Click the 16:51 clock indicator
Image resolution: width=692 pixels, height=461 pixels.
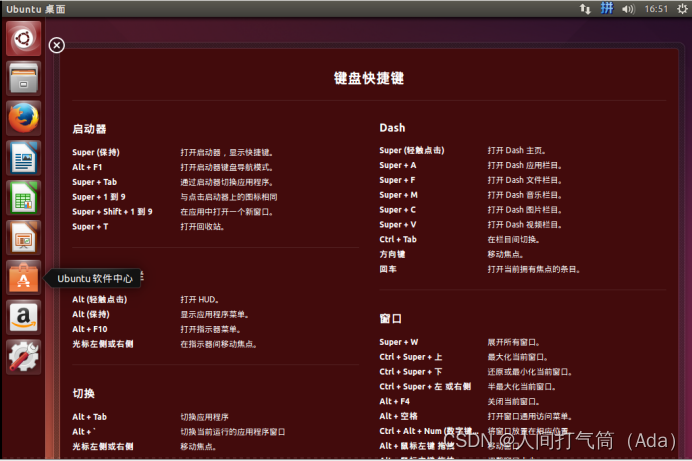click(x=656, y=9)
